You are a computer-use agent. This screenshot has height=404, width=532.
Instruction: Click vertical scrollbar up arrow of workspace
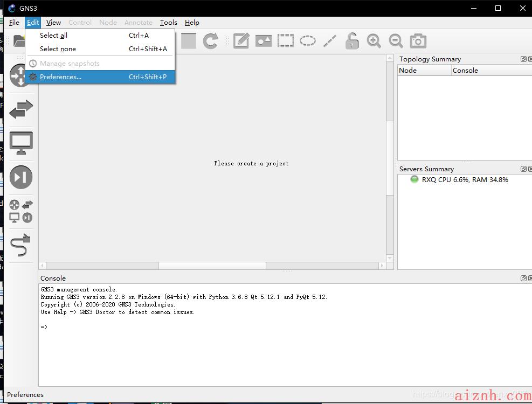[390, 58]
